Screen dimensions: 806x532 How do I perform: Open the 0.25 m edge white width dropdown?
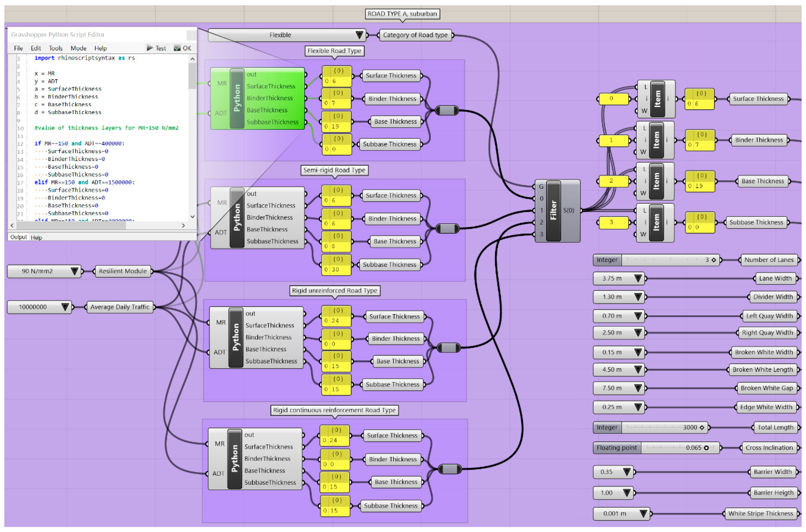click(x=619, y=407)
